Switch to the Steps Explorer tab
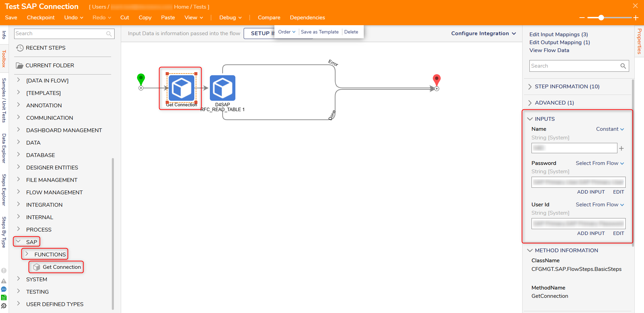Screen dimensions: 644x313 4,190
